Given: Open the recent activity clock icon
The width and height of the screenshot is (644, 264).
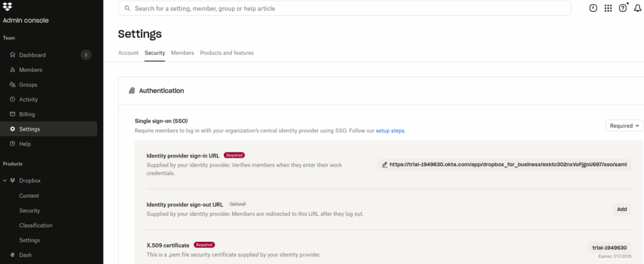Looking at the screenshot, I should (x=593, y=8).
